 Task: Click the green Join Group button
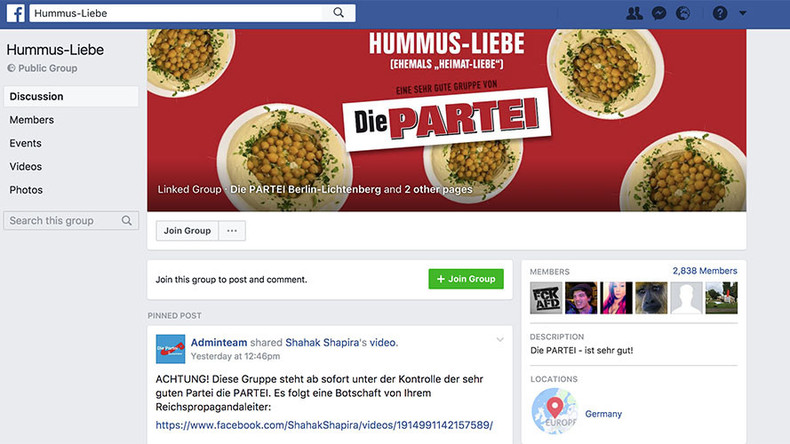pyautogui.click(x=466, y=279)
